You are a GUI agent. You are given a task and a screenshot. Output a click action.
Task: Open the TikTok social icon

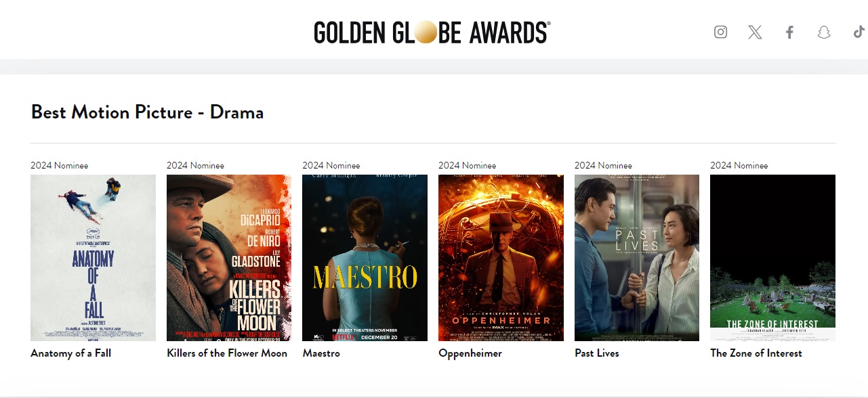[859, 32]
